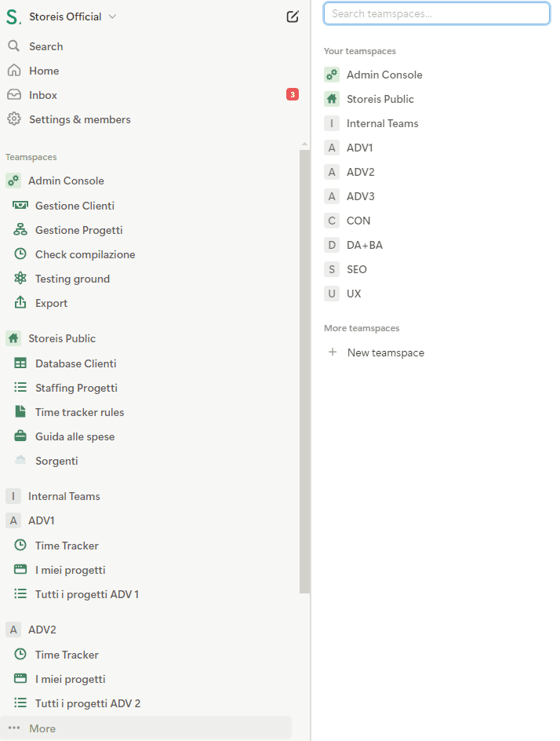The image size is (560, 741).
Task: Click the Search magnifier icon
Action: 14,46
